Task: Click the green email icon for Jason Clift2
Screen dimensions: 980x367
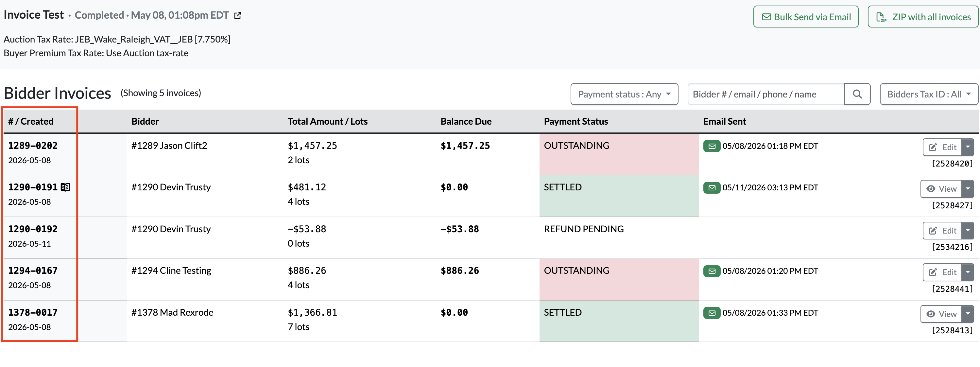Action: 712,146
